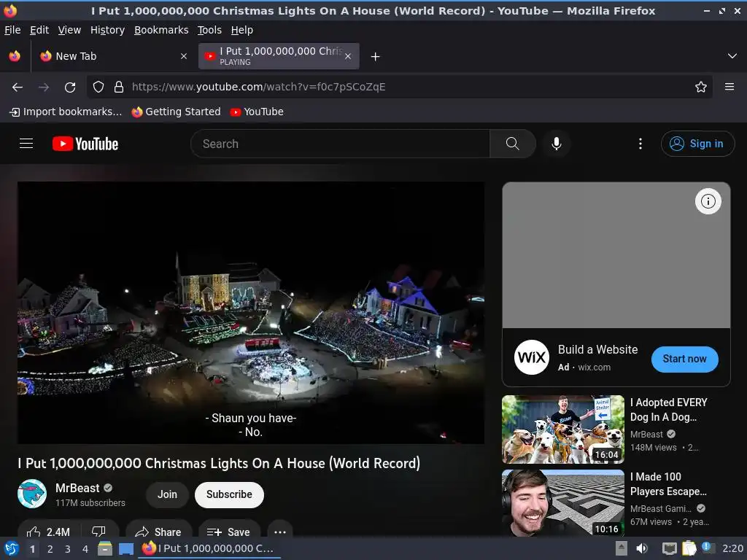747x560 pixels.
Task: Open a new tab with plus
Action: pyautogui.click(x=376, y=57)
